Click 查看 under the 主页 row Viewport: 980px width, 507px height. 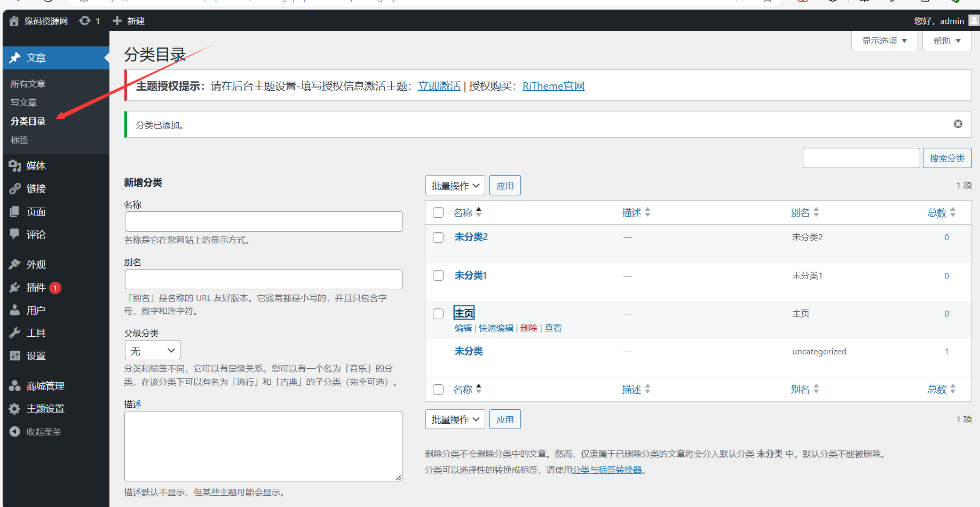click(553, 328)
